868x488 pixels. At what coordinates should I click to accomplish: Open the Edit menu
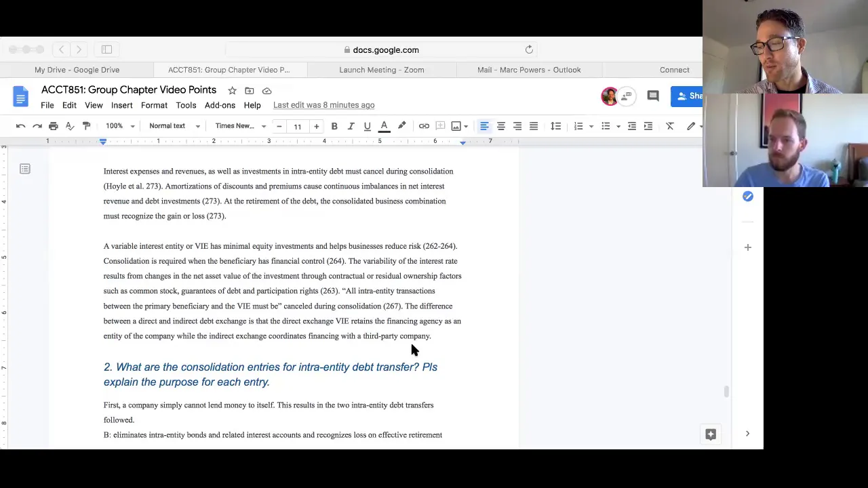tap(69, 105)
